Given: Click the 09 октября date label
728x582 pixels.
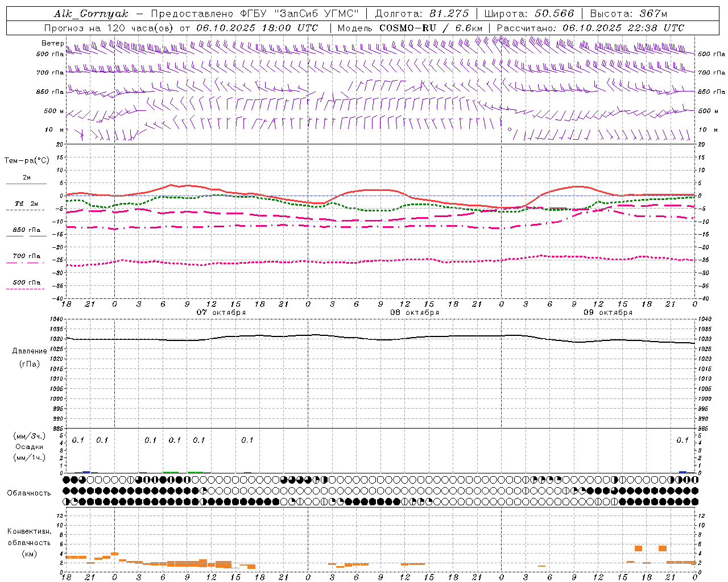Looking at the screenshot, I should point(608,313).
